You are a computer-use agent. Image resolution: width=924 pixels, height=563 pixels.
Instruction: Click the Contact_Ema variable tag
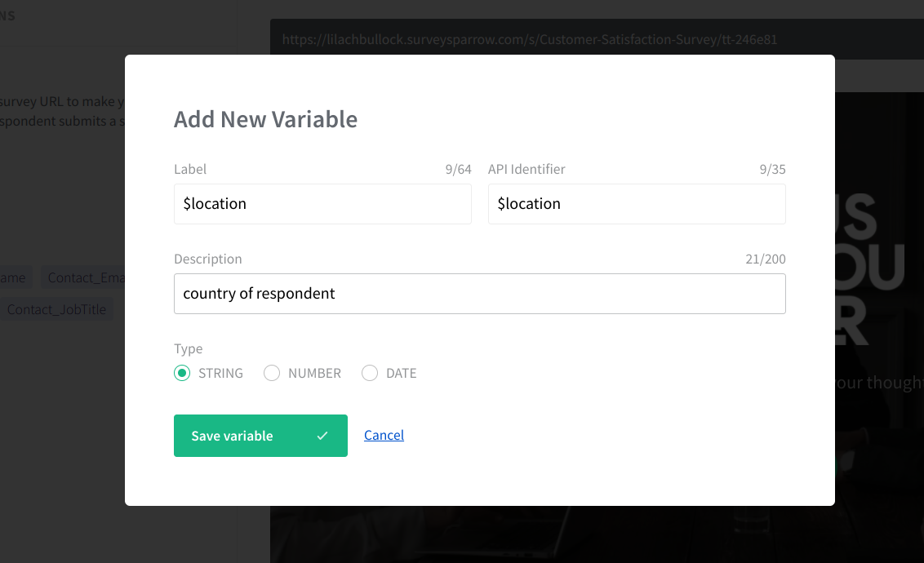click(x=84, y=277)
